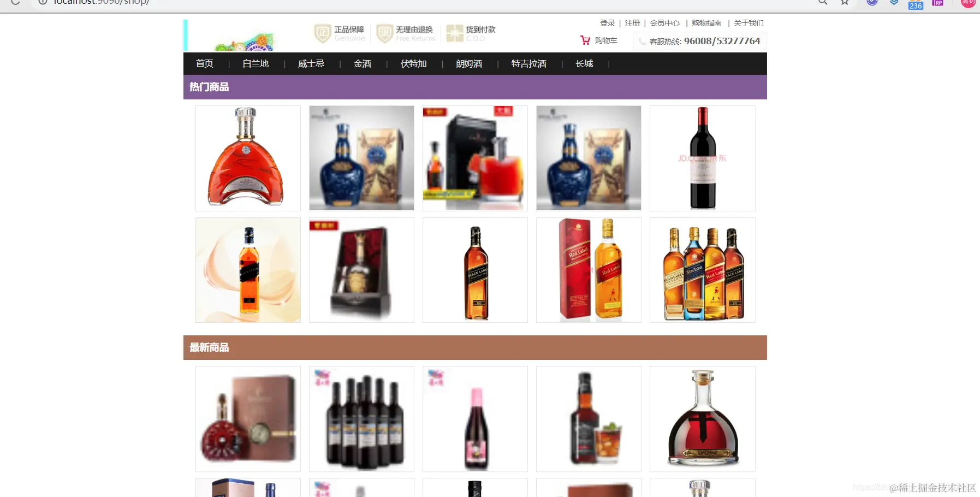Click the hotline number 96008/53277764
Viewport: 980px width, 497px height.
click(722, 41)
